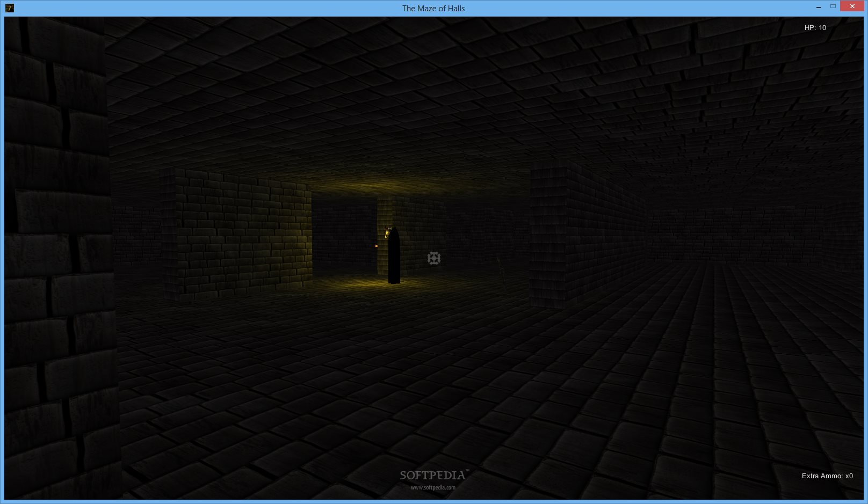Screen dimensions: 868x504
Task: Close The Maze of Halls window
Action: pos(852,6)
